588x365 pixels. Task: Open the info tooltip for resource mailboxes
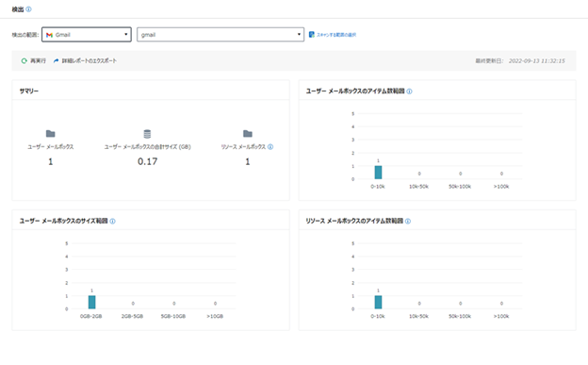tap(270, 147)
